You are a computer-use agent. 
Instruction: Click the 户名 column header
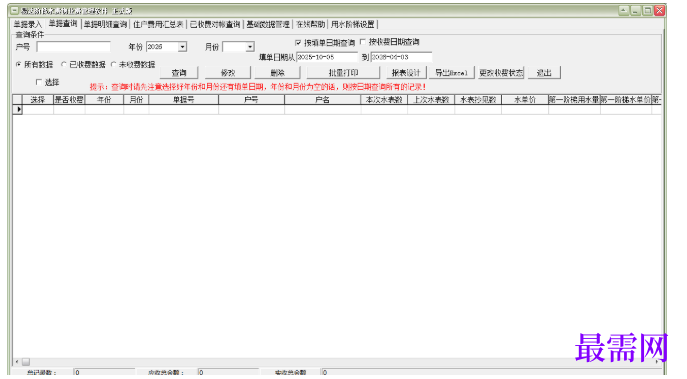[323, 99]
